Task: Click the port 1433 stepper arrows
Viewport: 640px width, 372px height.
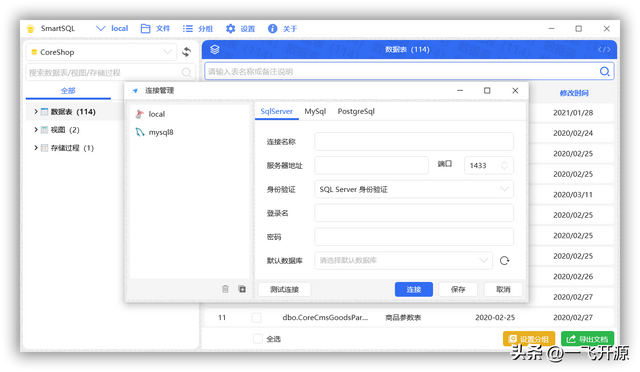Action: coord(504,165)
